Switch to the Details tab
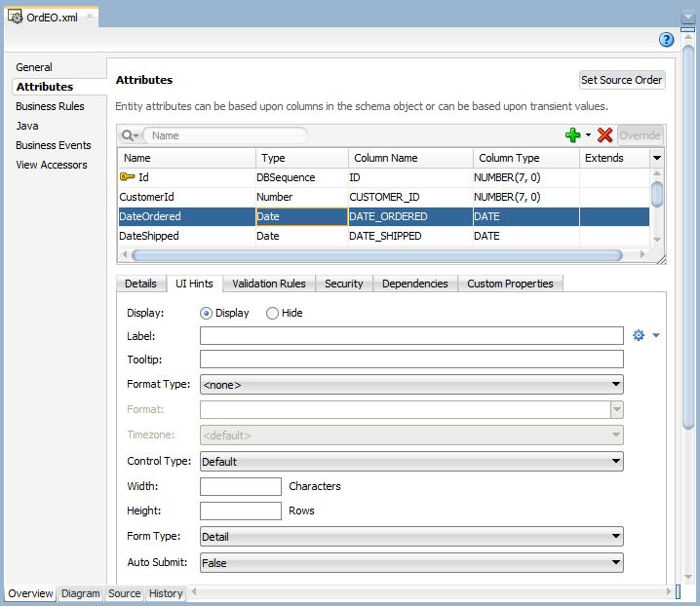This screenshot has width=700, height=606. [140, 284]
